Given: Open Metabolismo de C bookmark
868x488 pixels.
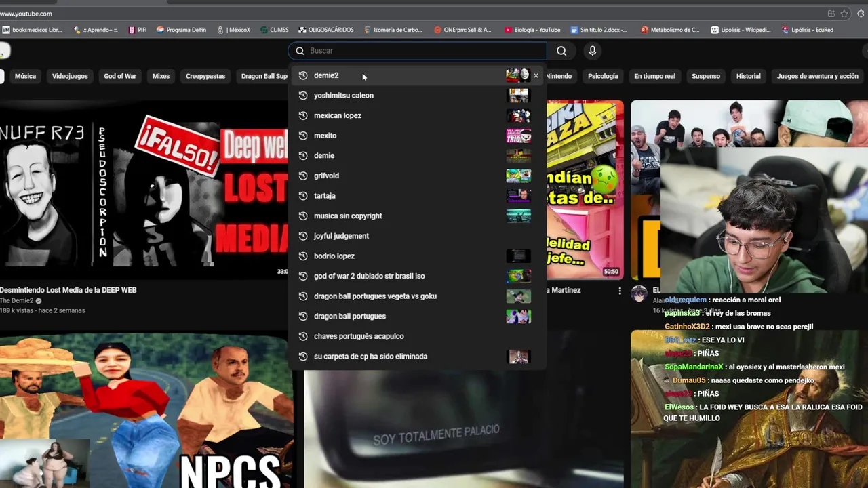Looking at the screenshot, I should click(x=670, y=30).
